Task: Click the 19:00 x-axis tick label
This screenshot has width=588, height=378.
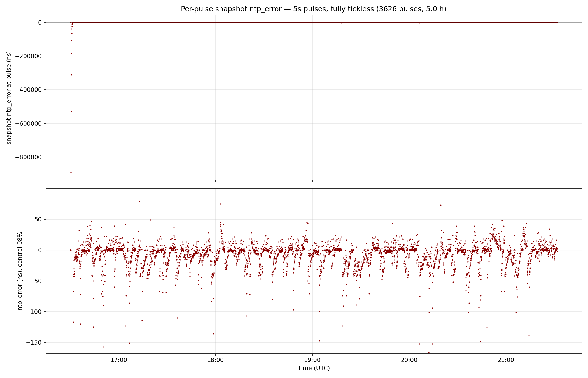Action: click(x=312, y=360)
